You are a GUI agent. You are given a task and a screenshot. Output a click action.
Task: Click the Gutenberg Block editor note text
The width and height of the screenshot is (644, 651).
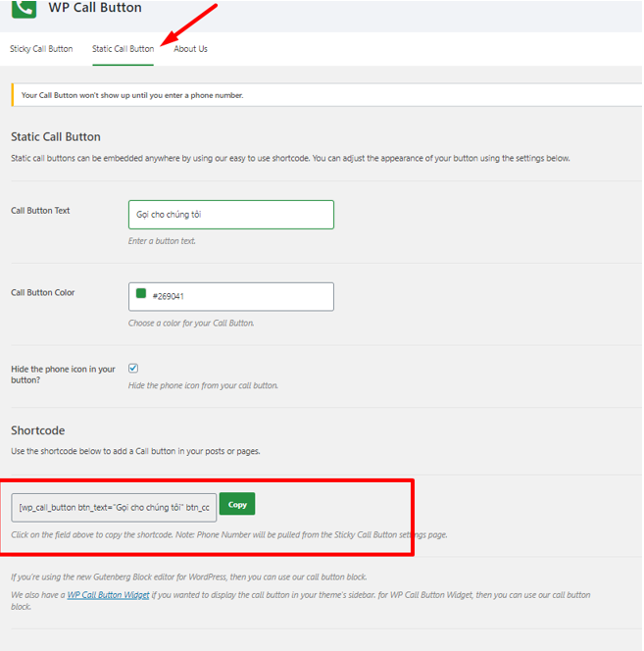189,577
